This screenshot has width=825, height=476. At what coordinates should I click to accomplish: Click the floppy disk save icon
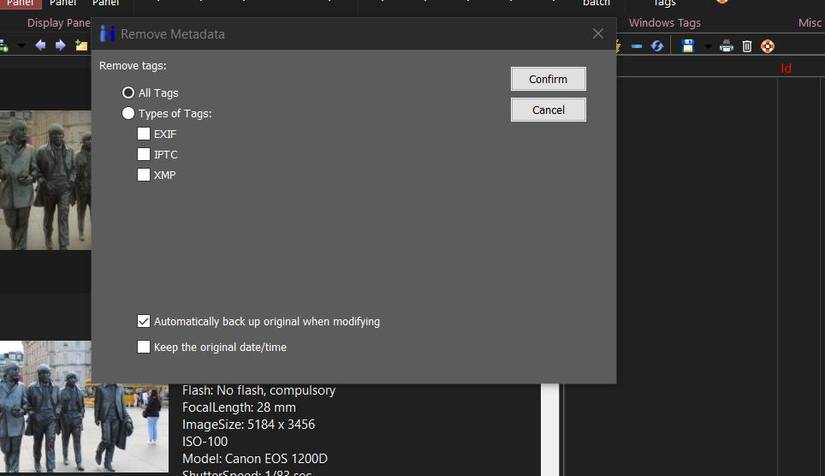688,46
